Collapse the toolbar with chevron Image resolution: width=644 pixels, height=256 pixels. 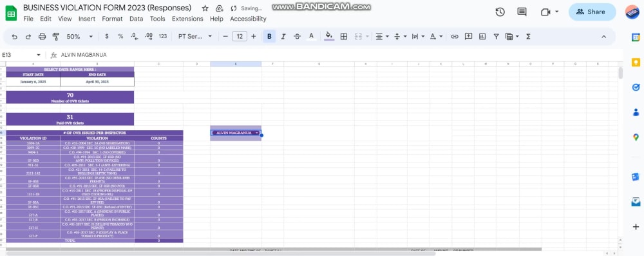coord(604,36)
